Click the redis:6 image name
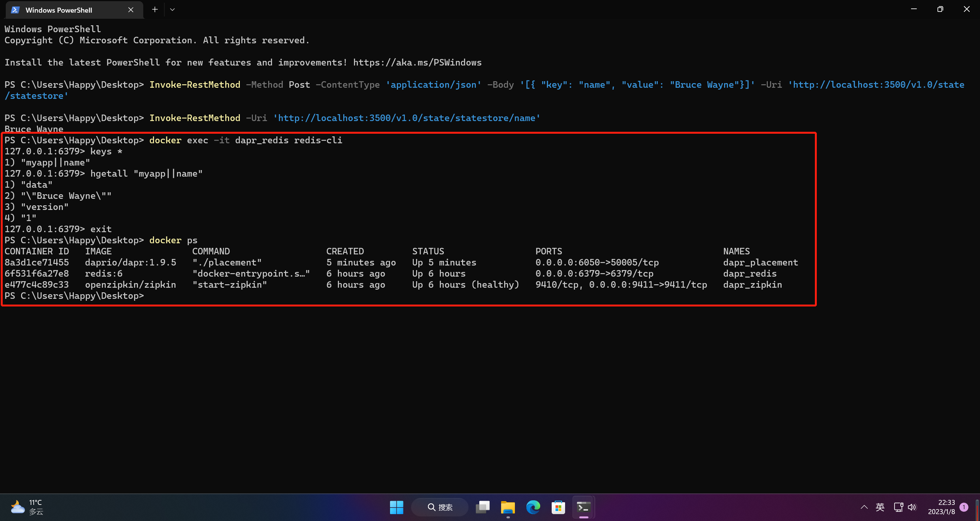This screenshot has width=980, height=521. tap(104, 274)
